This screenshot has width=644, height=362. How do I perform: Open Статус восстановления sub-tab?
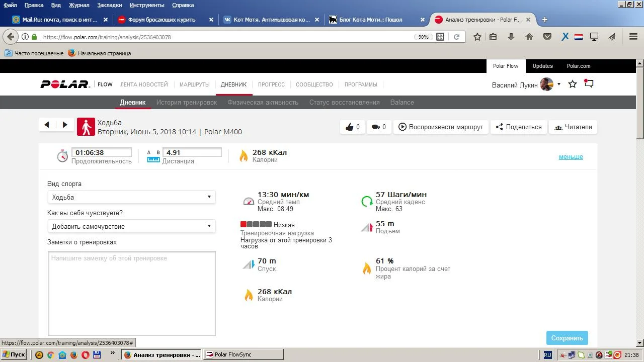[344, 102]
